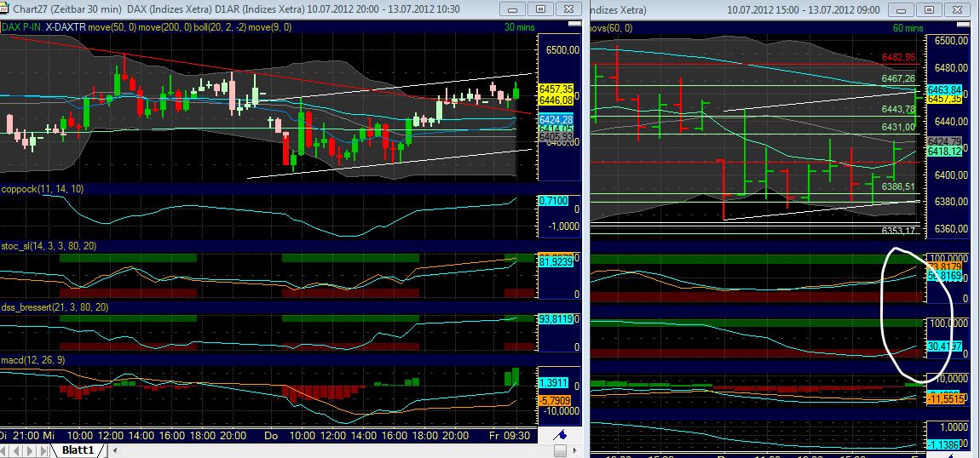Jump to first sheet with the navigation arrow
Screen dimensions: 980x458
(3, 449)
